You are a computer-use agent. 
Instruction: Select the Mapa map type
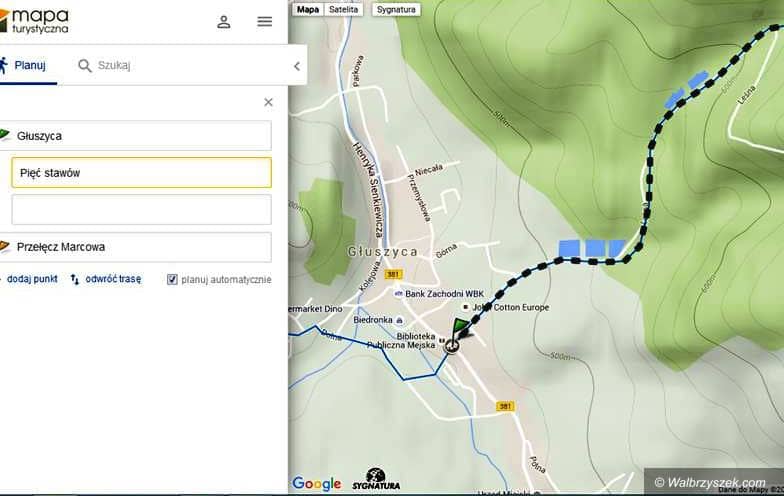(x=308, y=10)
